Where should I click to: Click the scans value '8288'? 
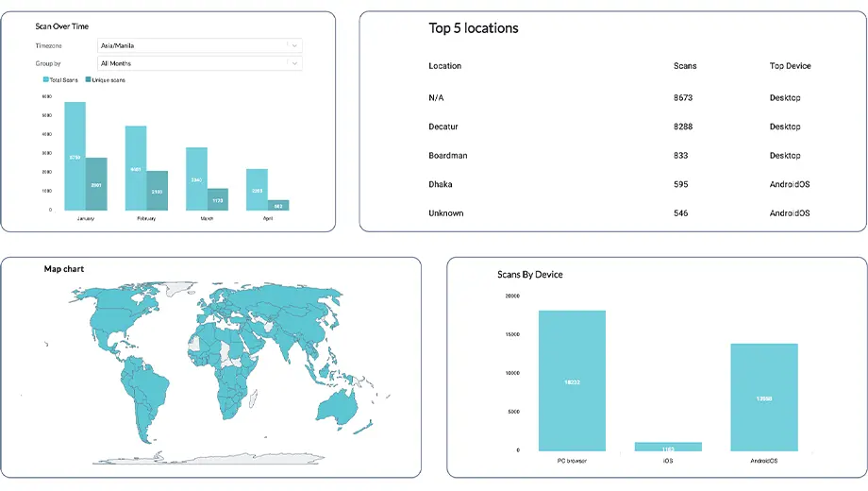[683, 127]
